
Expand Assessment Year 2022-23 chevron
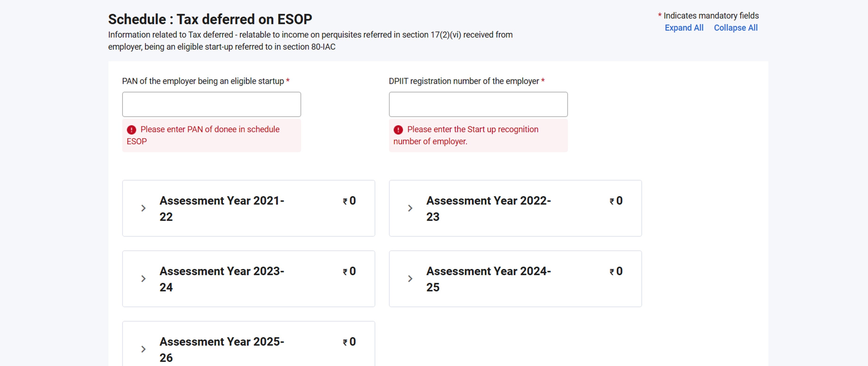[x=410, y=208]
